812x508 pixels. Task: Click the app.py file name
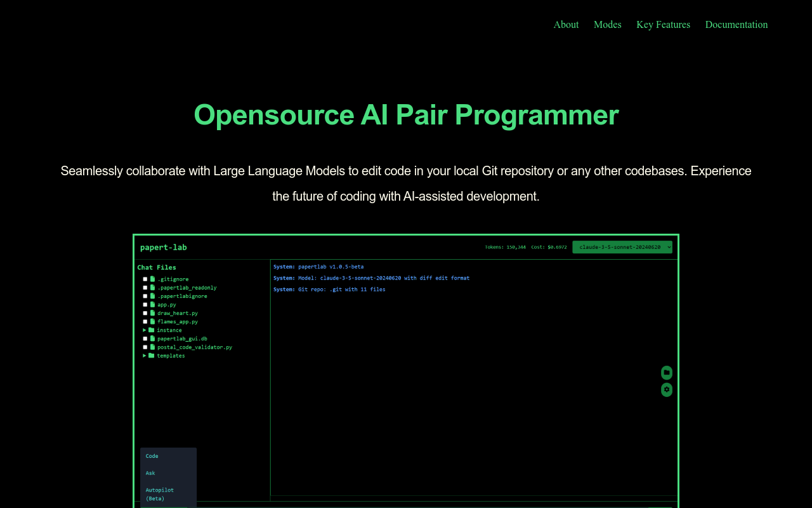(167, 305)
